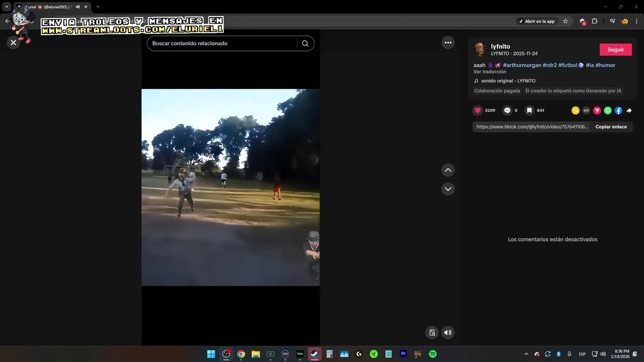This screenshot has height=362, width=644.
Task: Open the Windows Start menu
Action: click(x=211, y=354)
